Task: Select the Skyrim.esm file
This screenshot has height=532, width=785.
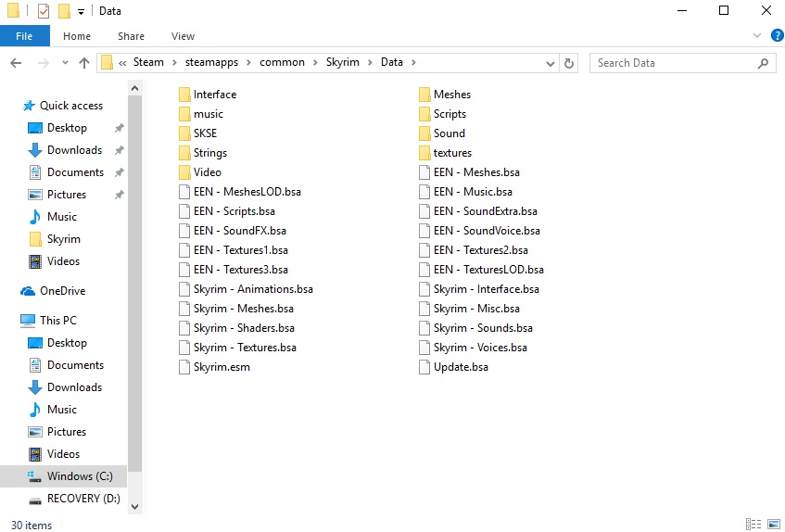Action: pyautogui.click(x=222, y=367)
